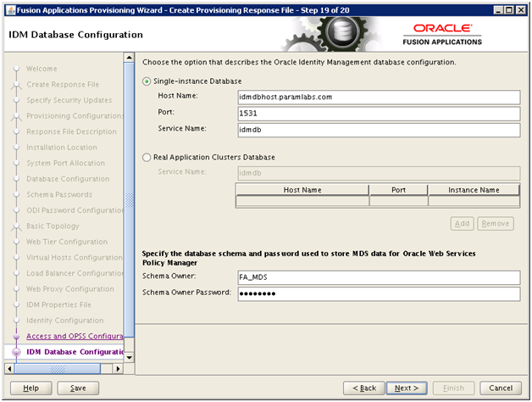Screen dimensions: 532x402
Task: Click the sidebar vertical scroll down arrow
Action: tap(130, 358)
